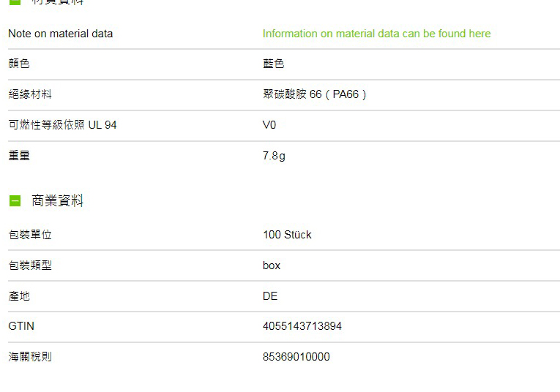Viewport: 560px width, 392px height.
Task: Click the 100 Stück packaging unit value
Action: (x=287, y=235)
